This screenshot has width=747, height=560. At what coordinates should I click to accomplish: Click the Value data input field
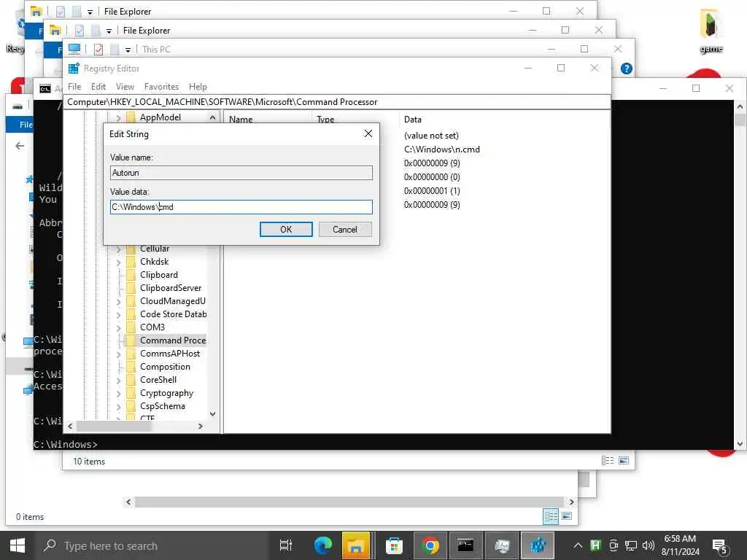click(241, 207)
